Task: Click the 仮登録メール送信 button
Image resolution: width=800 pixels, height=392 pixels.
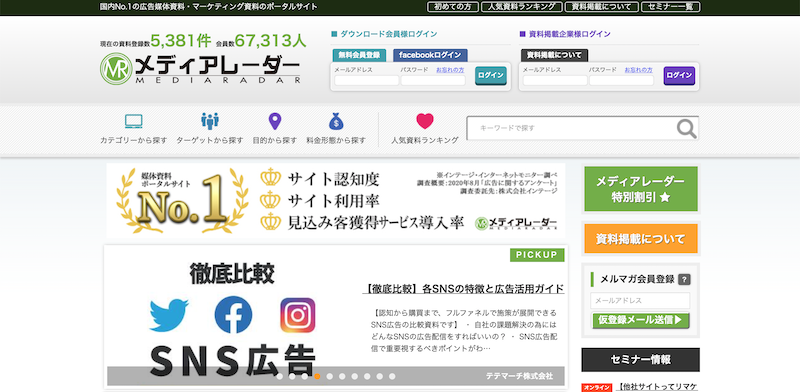Action: tap(641, 320)
